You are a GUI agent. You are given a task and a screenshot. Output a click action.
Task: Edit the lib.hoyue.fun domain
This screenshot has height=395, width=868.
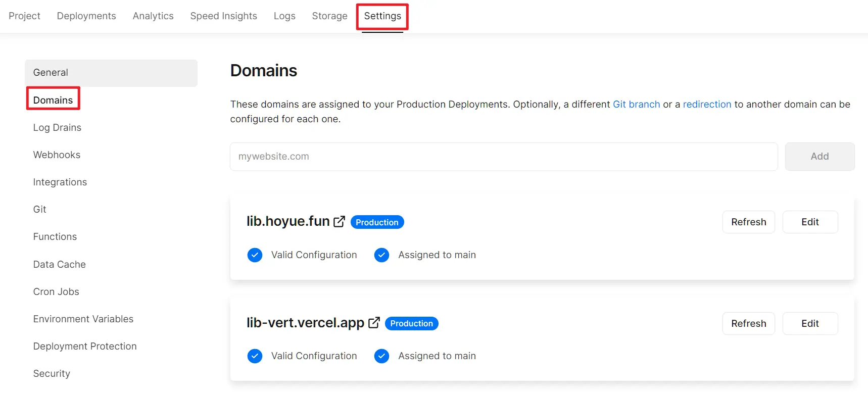click(x=810, y=222)
